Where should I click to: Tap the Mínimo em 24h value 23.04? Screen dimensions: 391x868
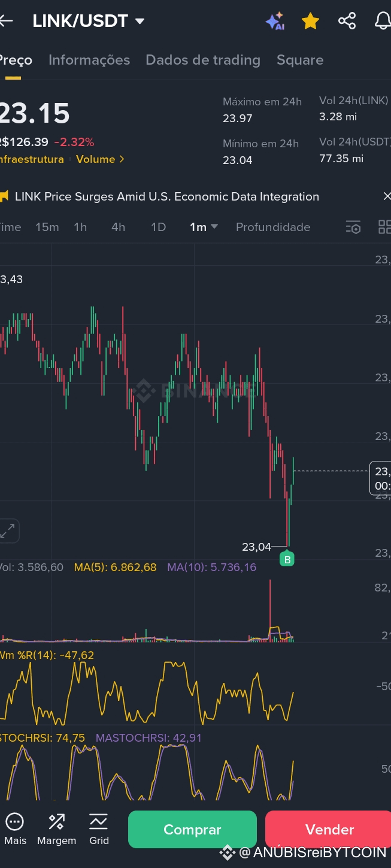[238, 160]
